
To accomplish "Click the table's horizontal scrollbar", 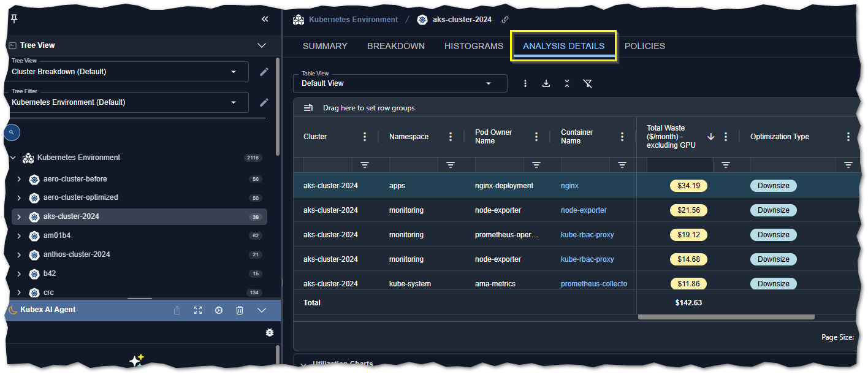I will coord(726,317).
